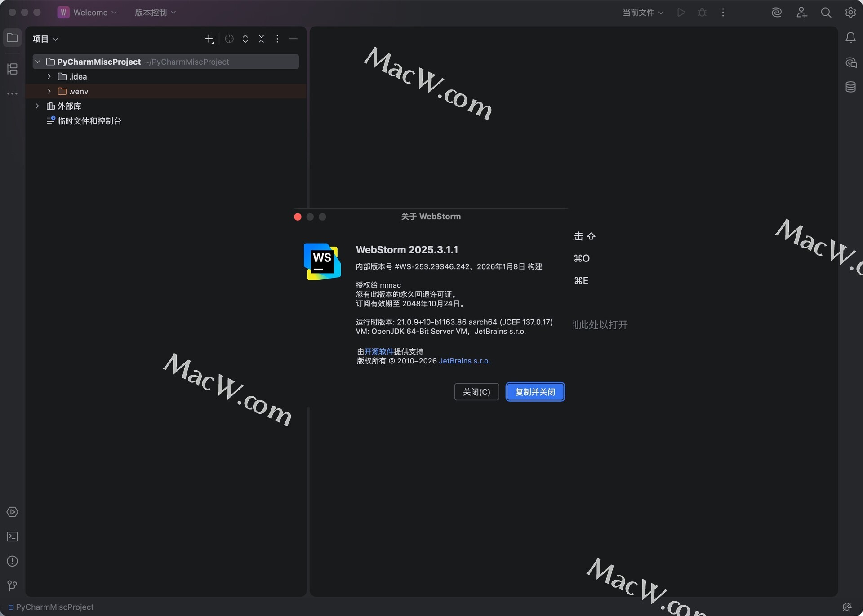Expand the .venv folder node
The width and height of the screenshot is (863, 616).
point(49,91)
